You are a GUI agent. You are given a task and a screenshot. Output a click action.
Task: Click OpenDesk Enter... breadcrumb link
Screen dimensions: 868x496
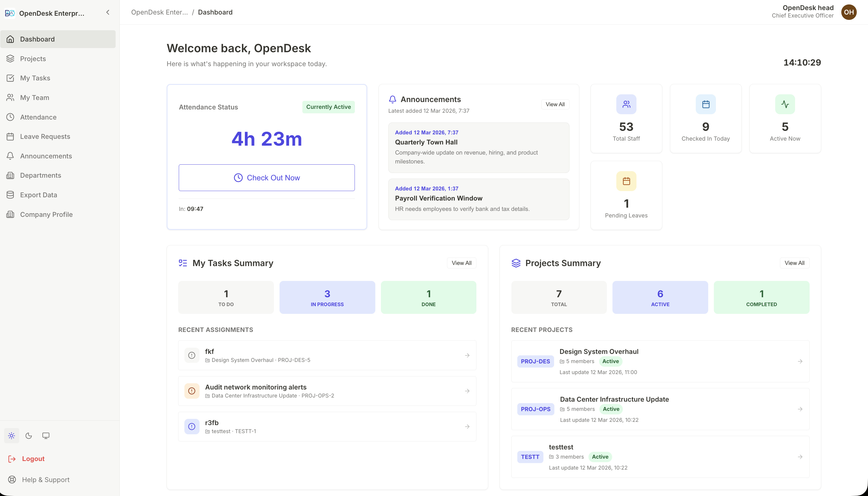(159, 12)
